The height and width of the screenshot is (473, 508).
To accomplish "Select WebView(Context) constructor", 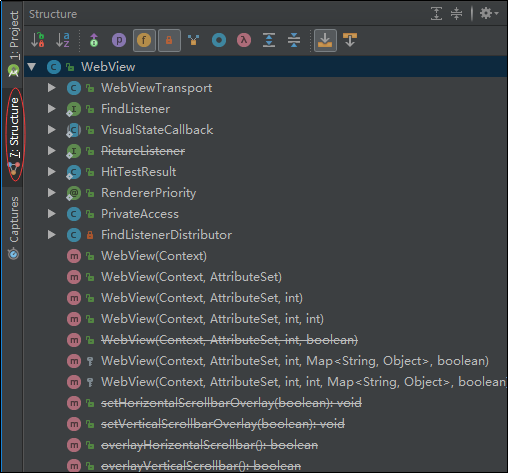I will (x=154, y=256).
